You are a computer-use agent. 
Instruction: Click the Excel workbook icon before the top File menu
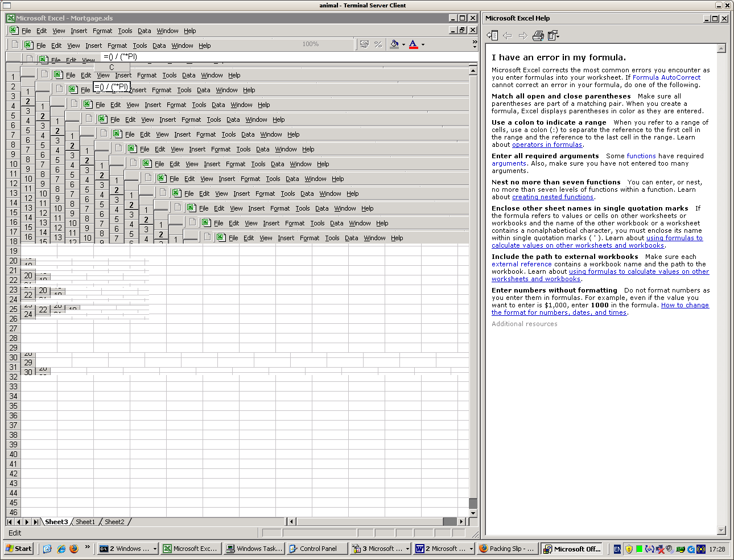[x=14, y=31]
